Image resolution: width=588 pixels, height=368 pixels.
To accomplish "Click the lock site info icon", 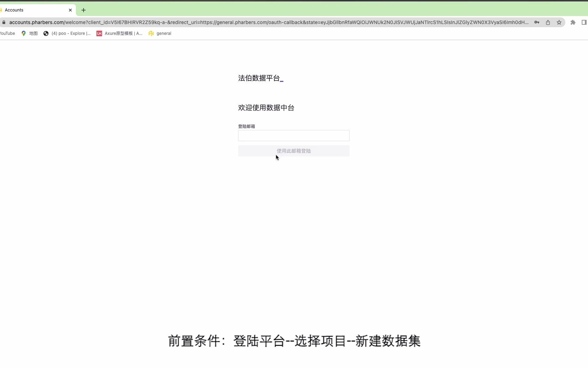I will 4,22.
